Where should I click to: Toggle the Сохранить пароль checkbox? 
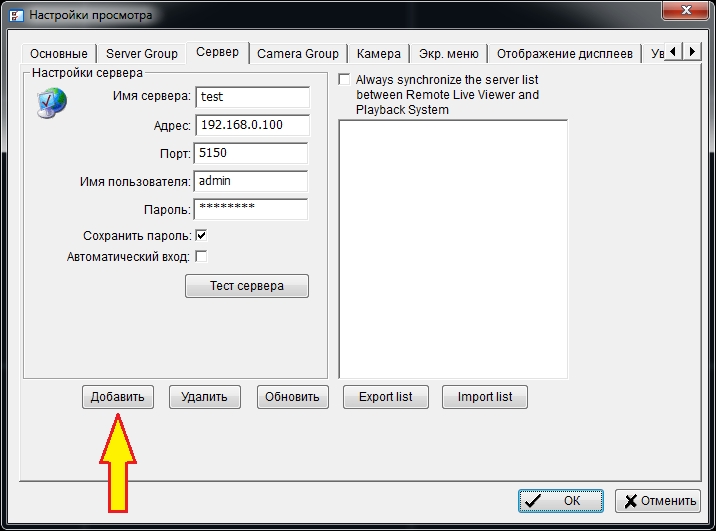pos(201,235)
